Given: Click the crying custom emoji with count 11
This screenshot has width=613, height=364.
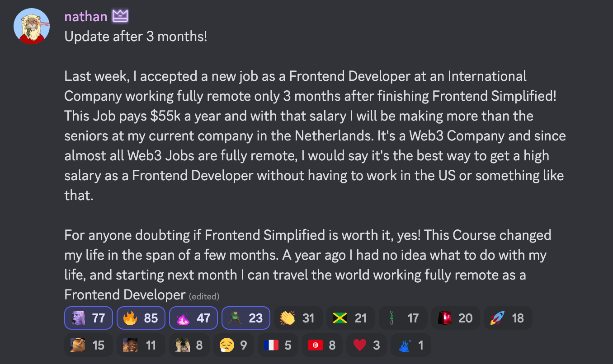Looking at the screenshot, I should click(x=141, y=345).
